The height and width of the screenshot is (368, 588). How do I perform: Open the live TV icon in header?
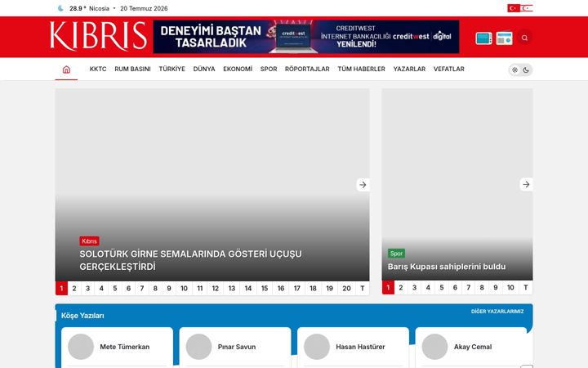point(483,38)
